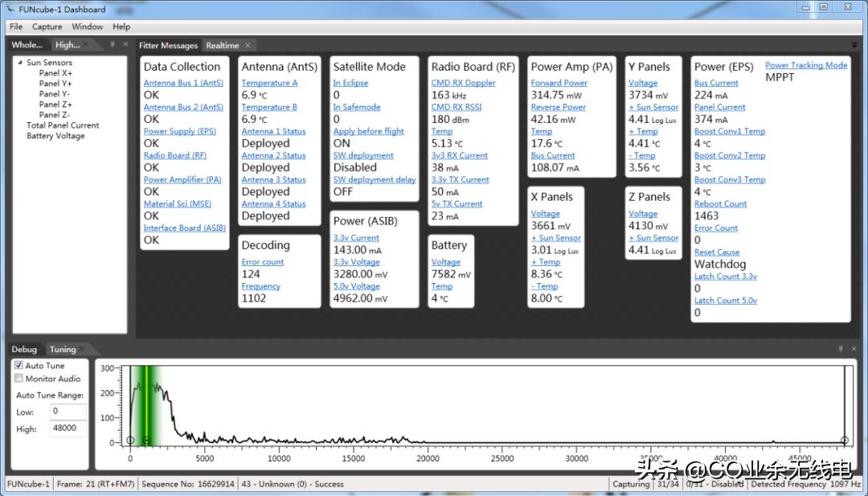The height and width of the screenshot is (496, 868).
Task: Click the X Panels Voltage link
Action: (x=545, y=214)
